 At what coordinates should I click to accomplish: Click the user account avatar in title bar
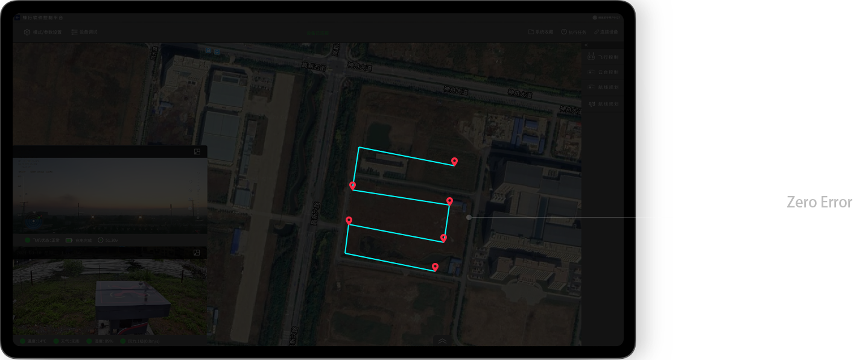(x=595, y=18)
